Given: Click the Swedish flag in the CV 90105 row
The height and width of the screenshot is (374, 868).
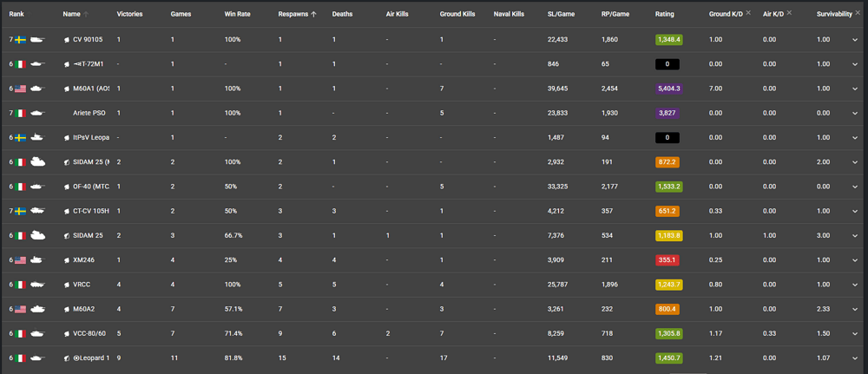Looking at the screenshot, I should click(21, 40).
